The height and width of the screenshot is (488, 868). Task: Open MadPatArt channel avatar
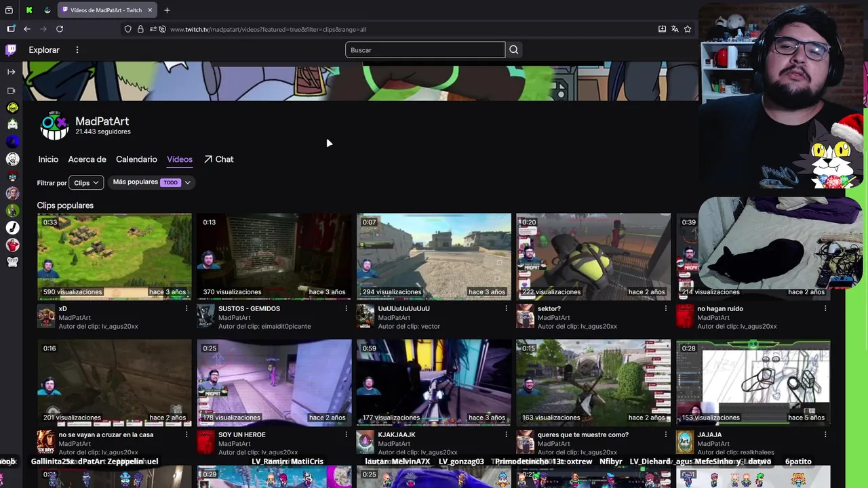[x=54, y=126]
